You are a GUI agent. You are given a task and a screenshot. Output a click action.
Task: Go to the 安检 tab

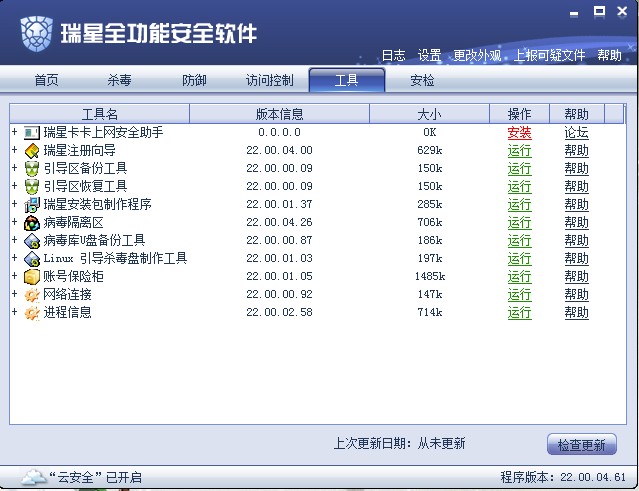click(422, 80)
